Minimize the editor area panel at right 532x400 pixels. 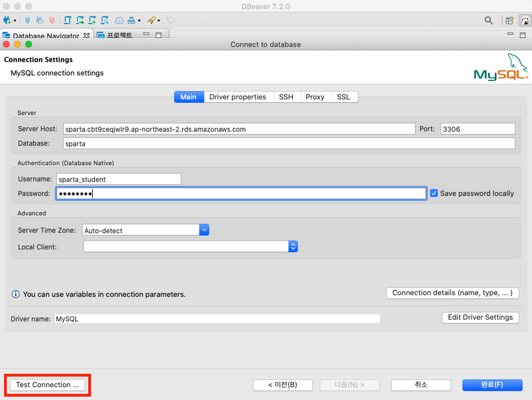(510, 34)
